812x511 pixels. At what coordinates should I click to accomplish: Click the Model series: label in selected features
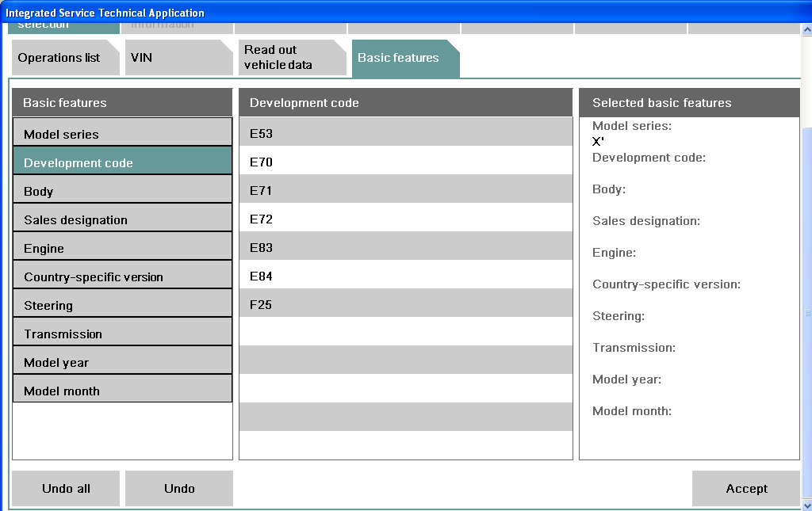point(632,126)
